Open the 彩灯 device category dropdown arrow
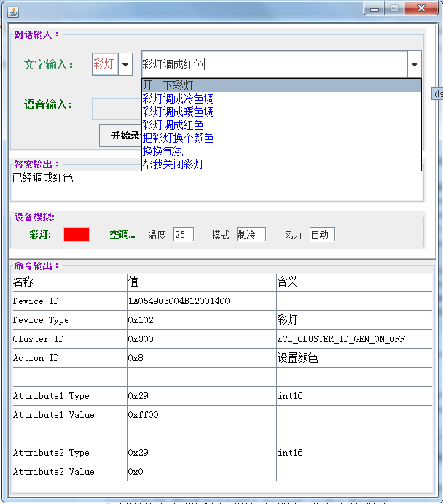Image resolution: width=443 pixels, height=504 pixels. click(x=125, y=64)
